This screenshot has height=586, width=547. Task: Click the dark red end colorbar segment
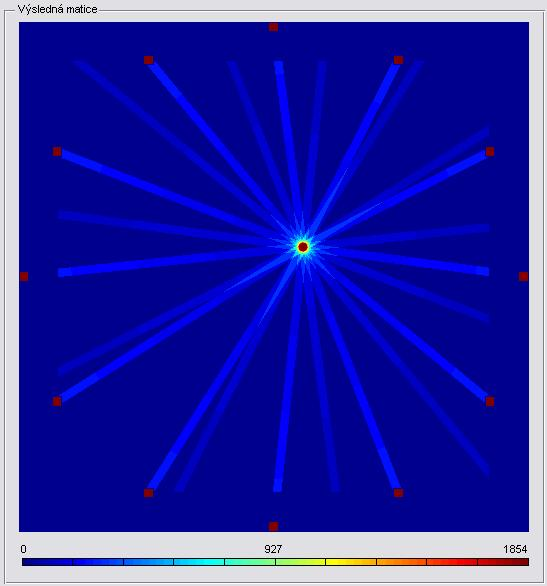point(503,562)
